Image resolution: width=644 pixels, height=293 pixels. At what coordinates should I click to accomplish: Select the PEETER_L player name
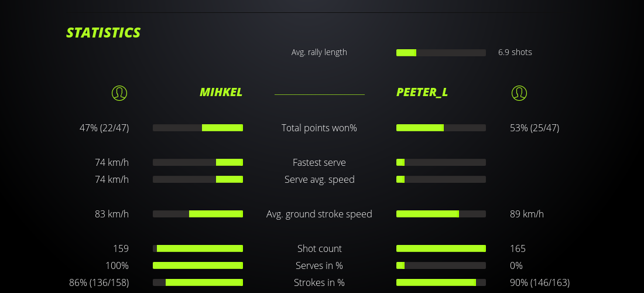[x=422, y=93]
